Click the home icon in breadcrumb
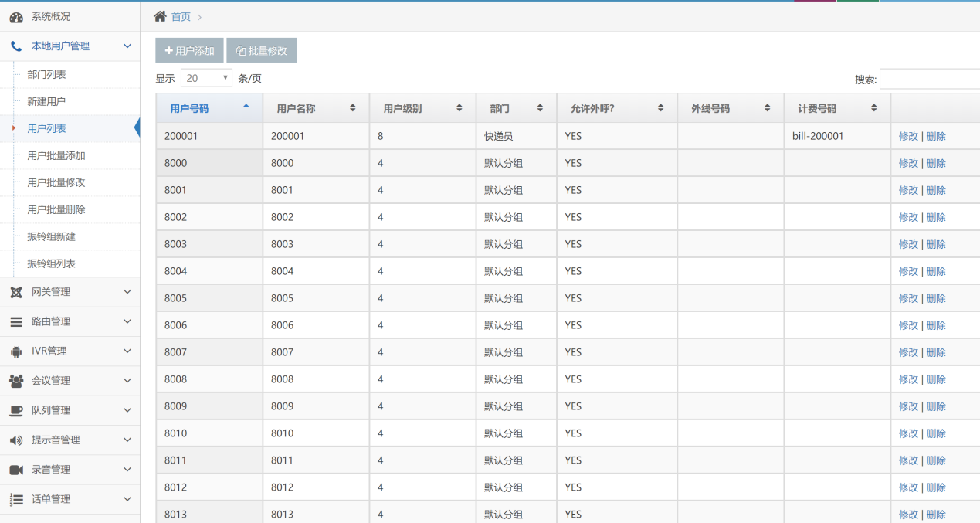Screen dimensions: 980x523 click(x=160, y=16)
